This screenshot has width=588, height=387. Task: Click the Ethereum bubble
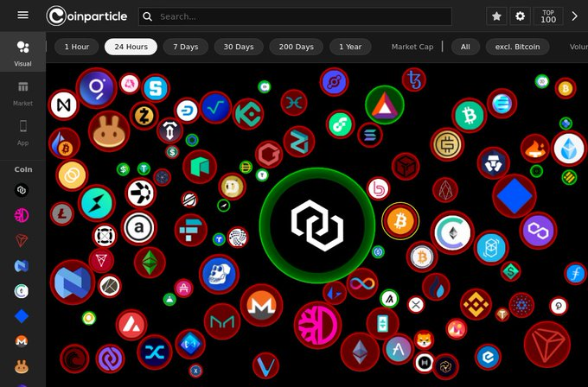pos(360,352)
